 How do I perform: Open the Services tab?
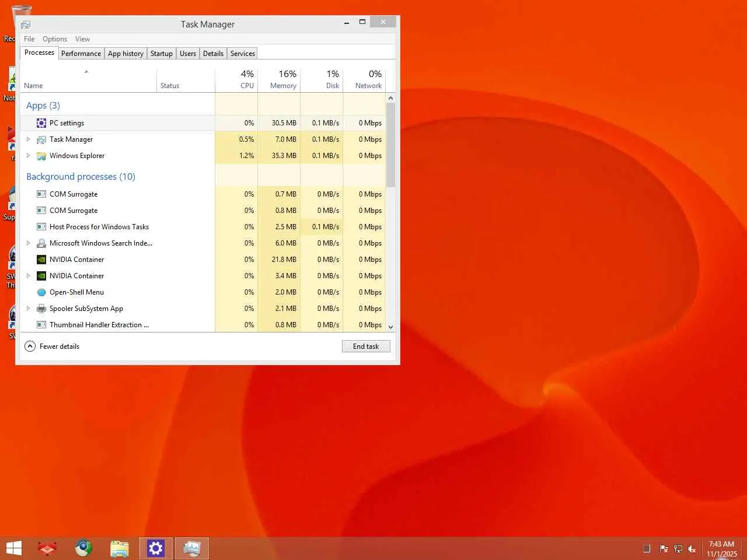click(x=243, y=54)
